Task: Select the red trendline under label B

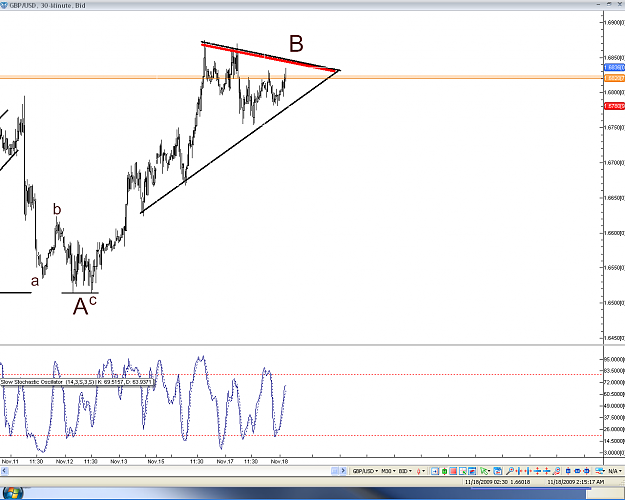Action: point(269,59)
